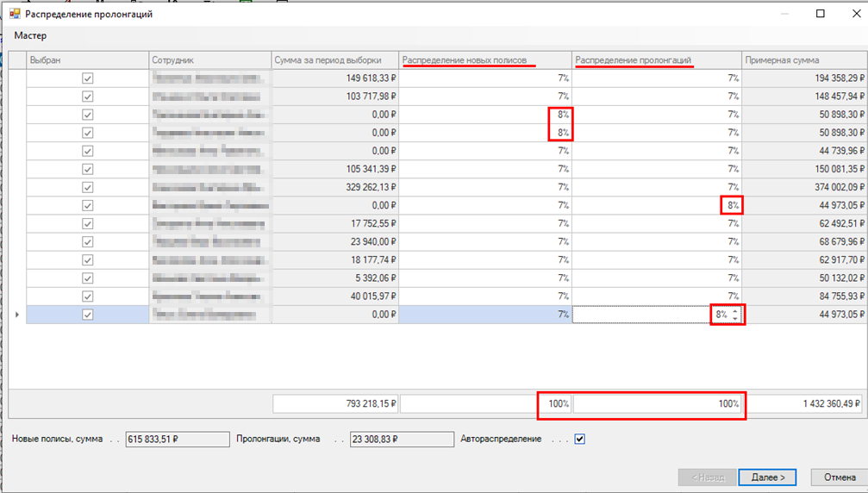Viewport: 868px width, 493px height.
Task: Uncheck the row with sum 329 262,13 ₽
Action: 87,187
